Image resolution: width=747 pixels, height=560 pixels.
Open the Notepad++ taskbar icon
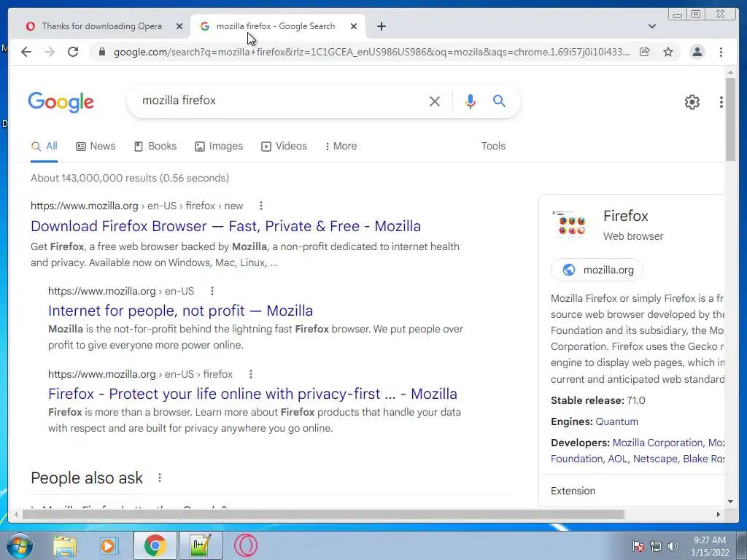[200, 545]
